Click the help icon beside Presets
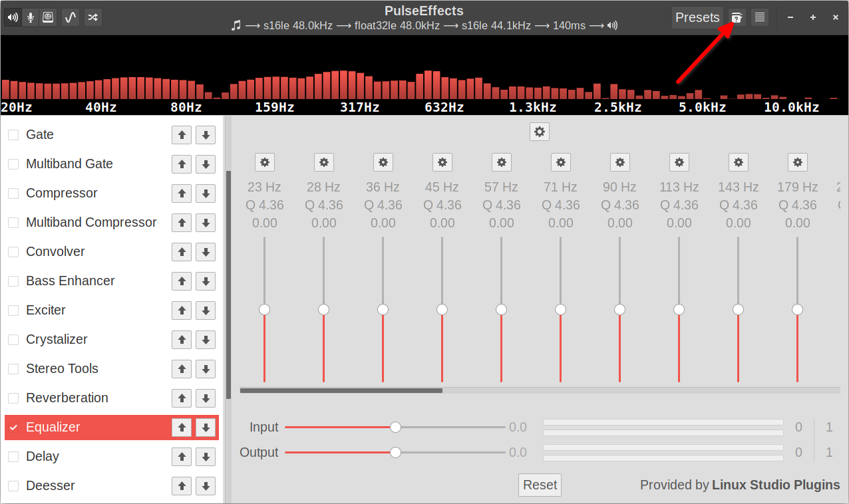The image size is (849, 504). click(737, 17)
